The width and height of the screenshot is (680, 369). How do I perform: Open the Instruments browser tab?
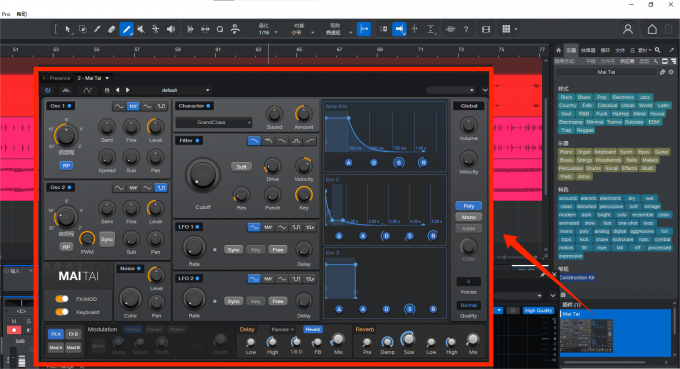tap(571, 50)
